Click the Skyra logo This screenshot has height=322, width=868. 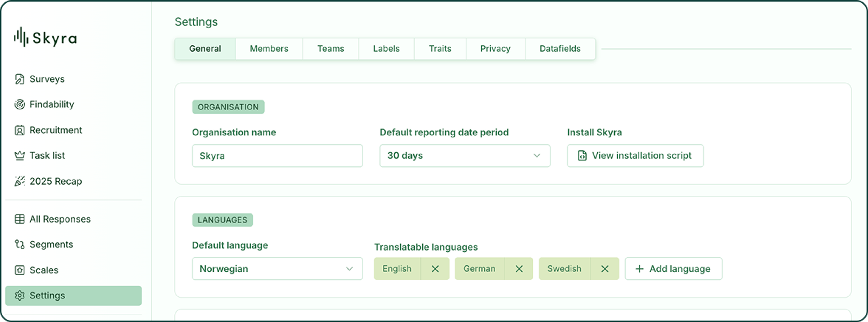[45, 38]
